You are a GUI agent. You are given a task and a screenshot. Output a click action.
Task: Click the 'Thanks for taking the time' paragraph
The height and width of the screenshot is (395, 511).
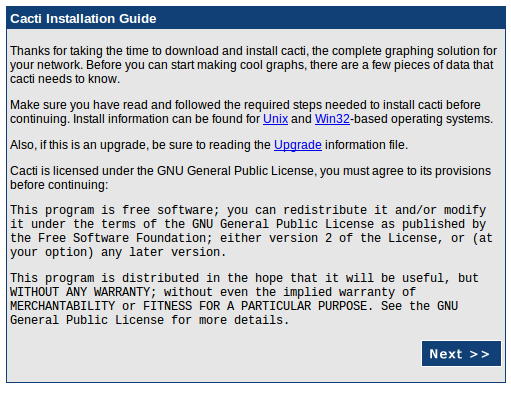[253, 65]
